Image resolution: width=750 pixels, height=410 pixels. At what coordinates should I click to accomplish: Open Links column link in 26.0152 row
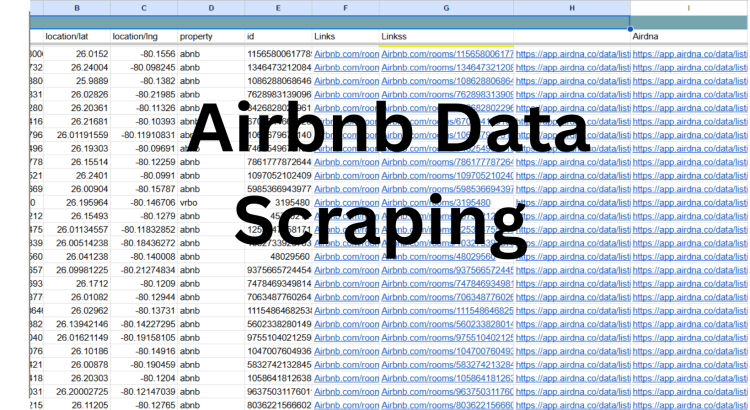click(x=346, y=54)
